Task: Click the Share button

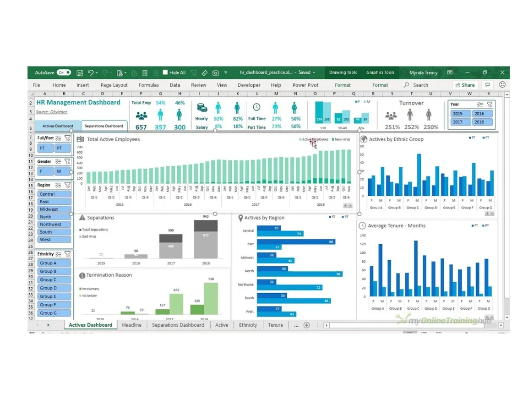Action: point(465,85)
